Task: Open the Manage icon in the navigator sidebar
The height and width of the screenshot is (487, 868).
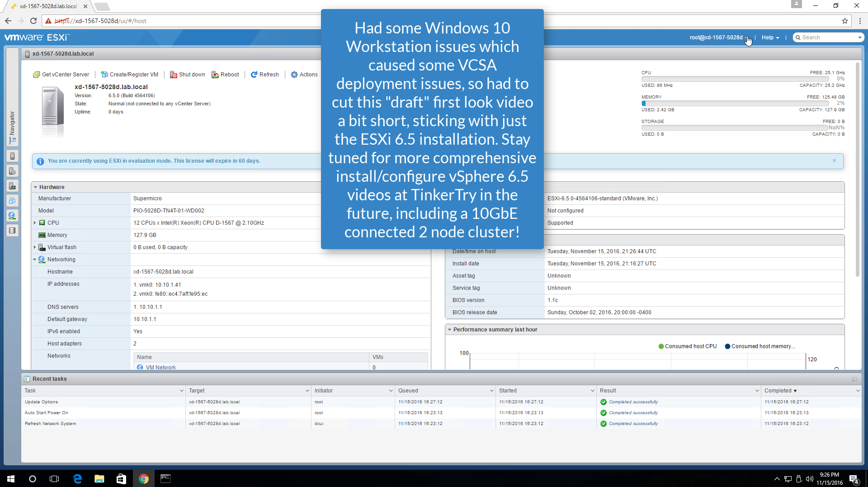Action: coord(12,171)
